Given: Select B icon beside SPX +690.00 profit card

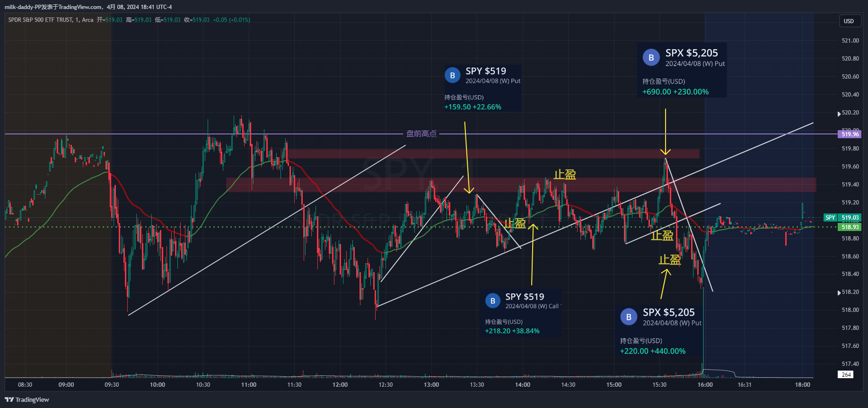Looking at the screenshot, I should (651, 58).
